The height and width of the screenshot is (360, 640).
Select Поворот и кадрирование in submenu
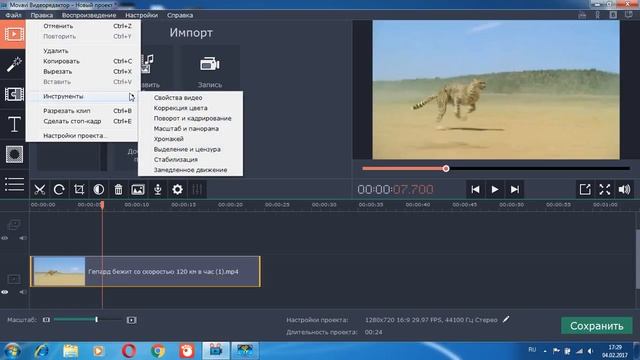pos(191,118)
